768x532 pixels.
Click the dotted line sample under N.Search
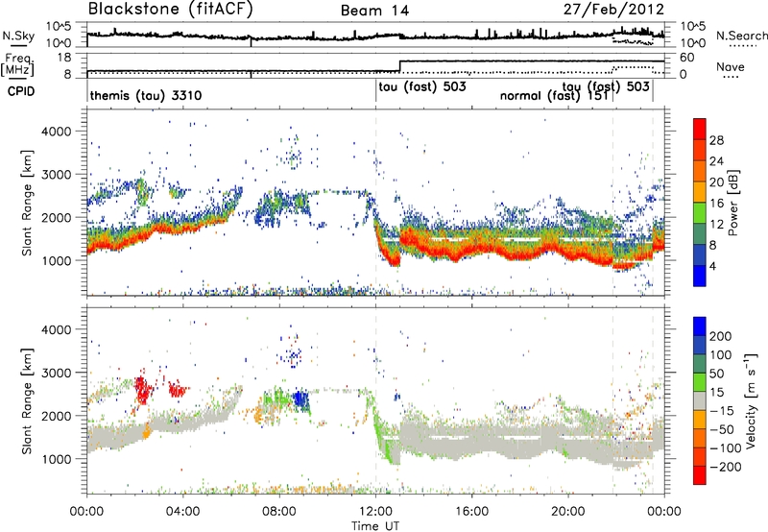pyautogui.click(x=743, y=46)
